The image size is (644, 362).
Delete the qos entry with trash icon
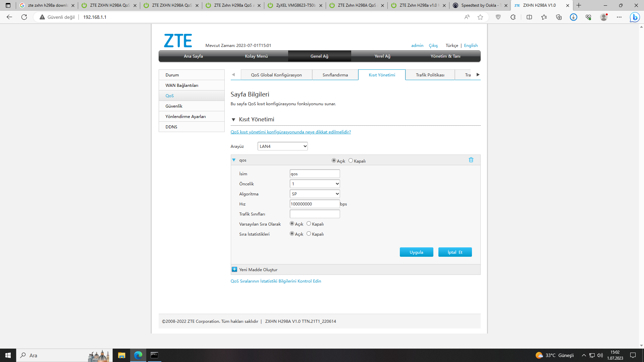click(x=471, y=160)
